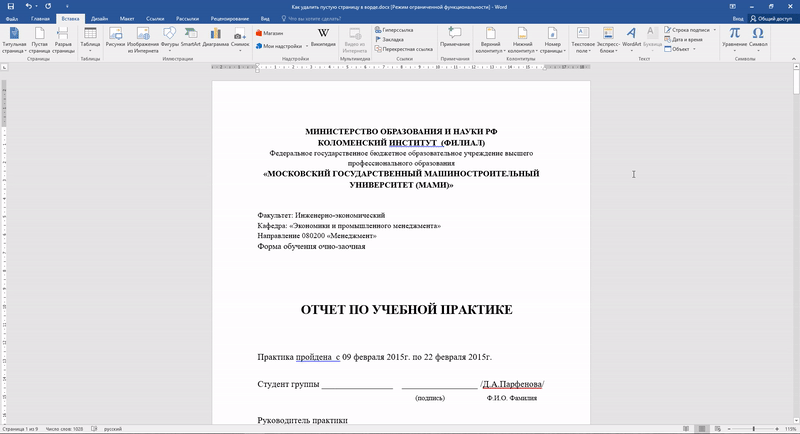Insert a Гиперссылка hyperlink
Screen dimensions: 800x434
click(x=394, y=30)
